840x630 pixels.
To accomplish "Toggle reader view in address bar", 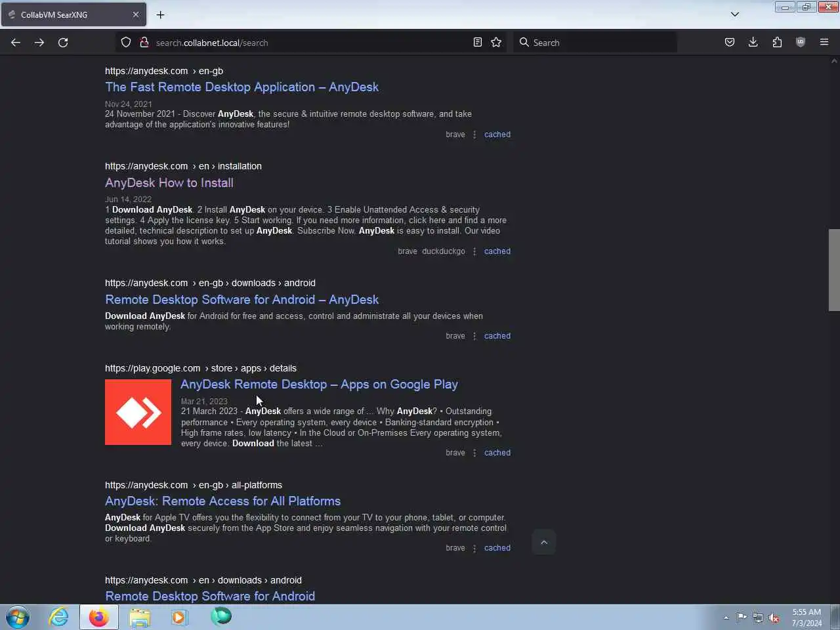I will click(x=478, y=43).
